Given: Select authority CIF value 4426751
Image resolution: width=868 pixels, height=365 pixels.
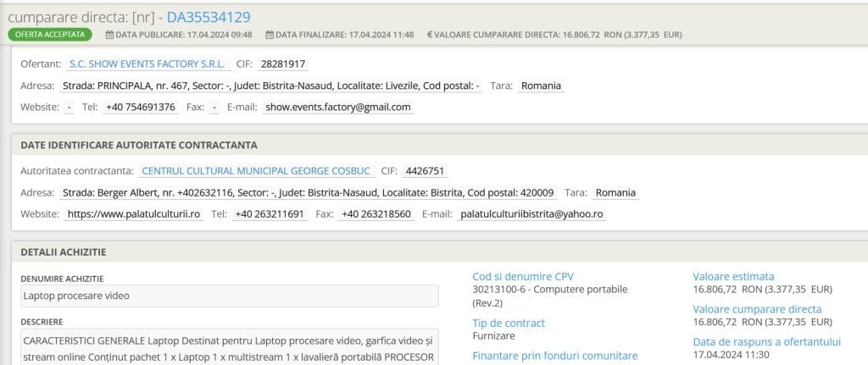Looking at the screenshot, I should click(x=425, y=171).
